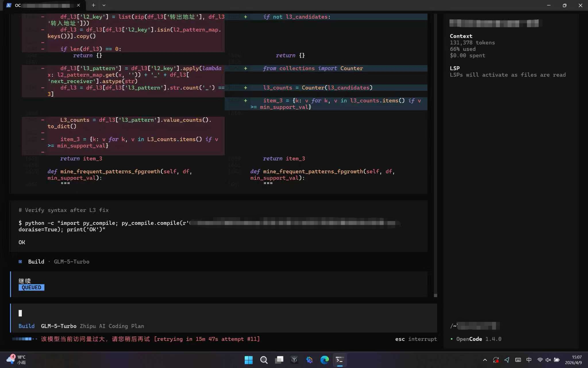588x368 pixels.
Task: Open the clock and date panel
Action: pos(573,360)
